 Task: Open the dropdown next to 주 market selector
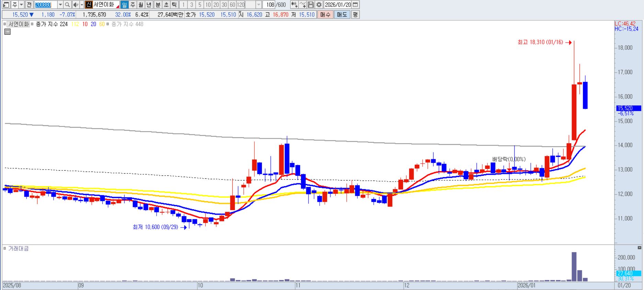21,5
